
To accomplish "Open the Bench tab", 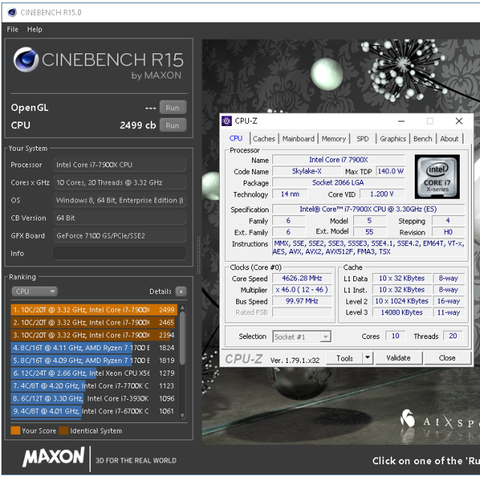I will tap(423, 139).
